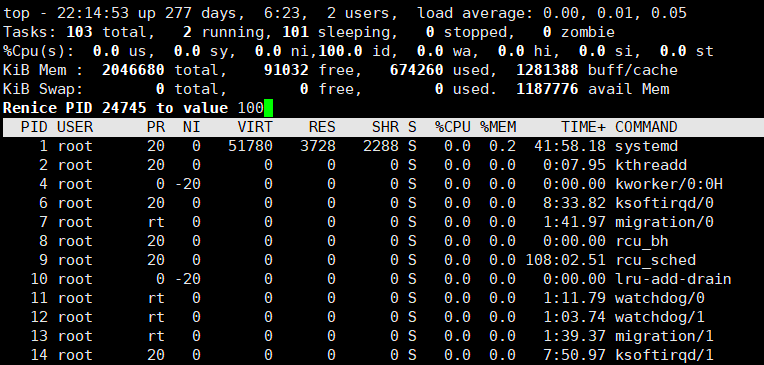This screenshot has height=365, width=764.
Task: Click the watchdog/0 process name
Action: point(660,298)
